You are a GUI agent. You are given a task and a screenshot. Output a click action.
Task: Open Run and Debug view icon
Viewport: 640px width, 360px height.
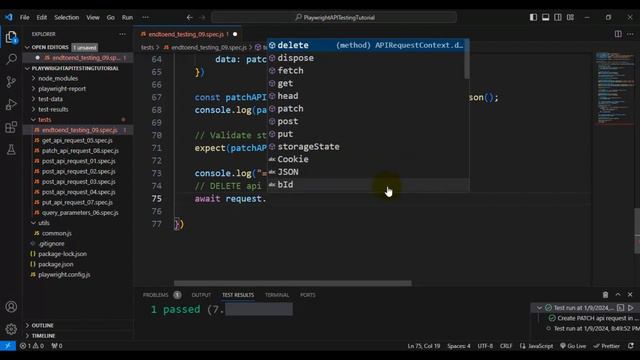tap(11, 104)
